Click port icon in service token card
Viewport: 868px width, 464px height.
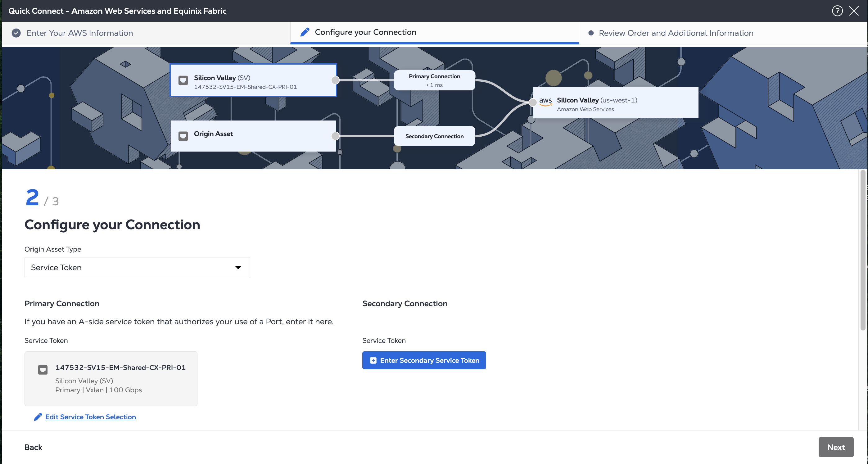43,370
